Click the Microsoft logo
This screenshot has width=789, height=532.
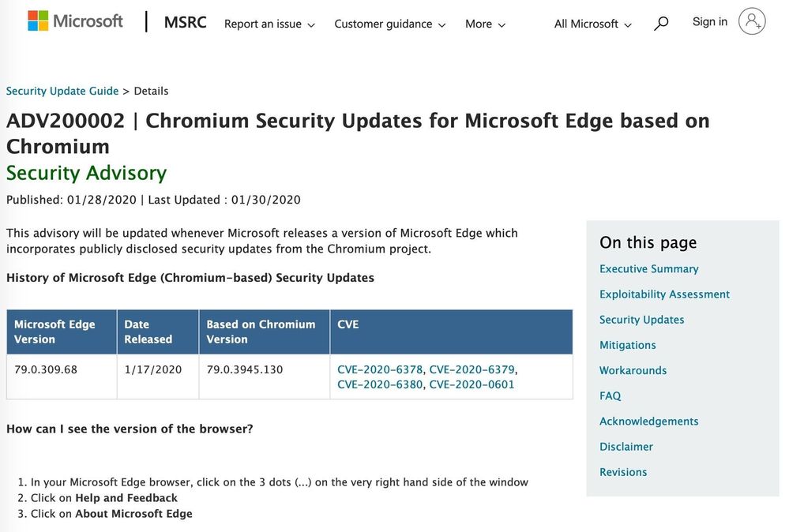[x=75, y=21]
